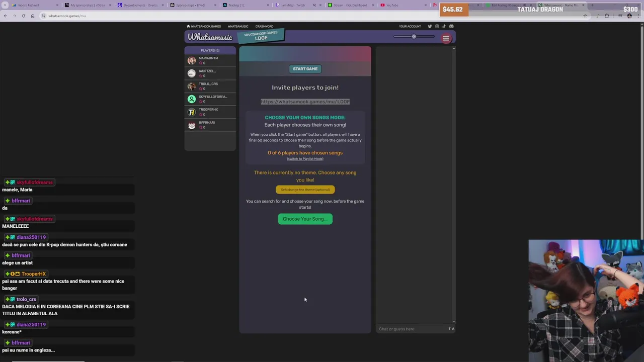Screen dimensions: 644x362
Task: Click player name TROOPERHX
Action: click(208, 110)
